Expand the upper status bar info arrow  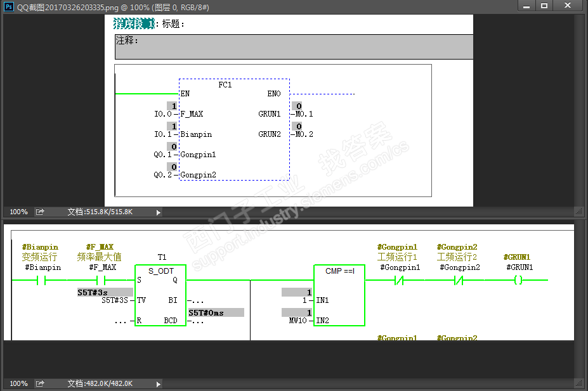[159, 212]
